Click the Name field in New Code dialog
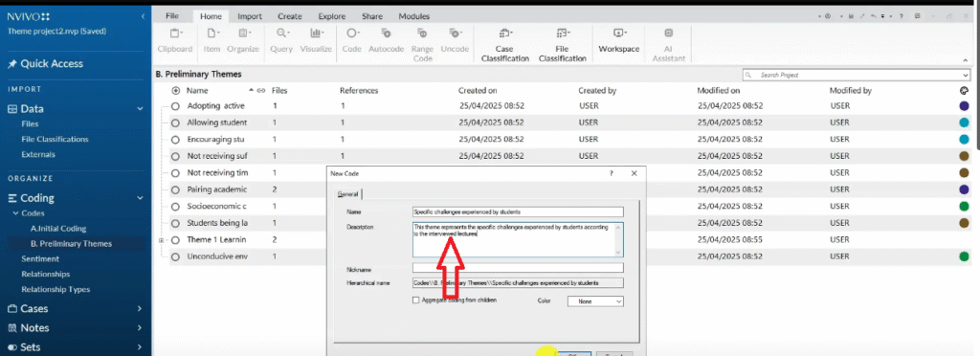 [x=518, y=211]
